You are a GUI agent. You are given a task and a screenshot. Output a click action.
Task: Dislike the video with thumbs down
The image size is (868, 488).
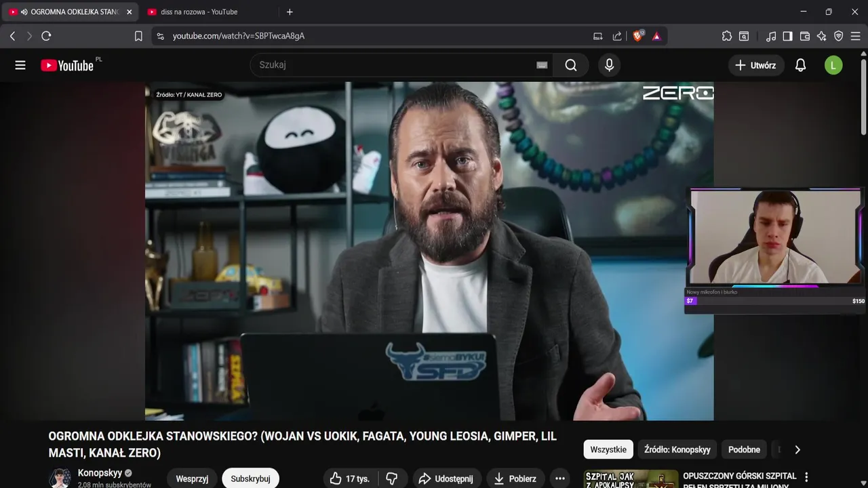392,479
